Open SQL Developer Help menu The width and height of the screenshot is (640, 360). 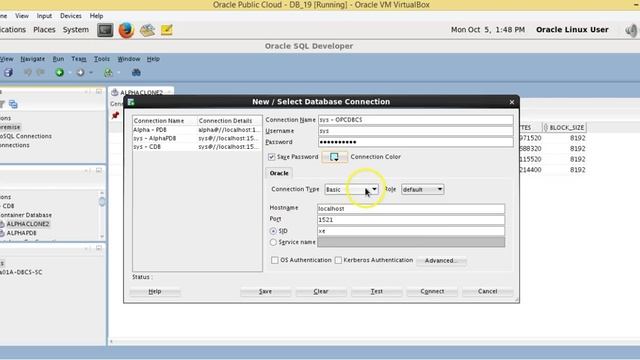[x=153, y=59]
